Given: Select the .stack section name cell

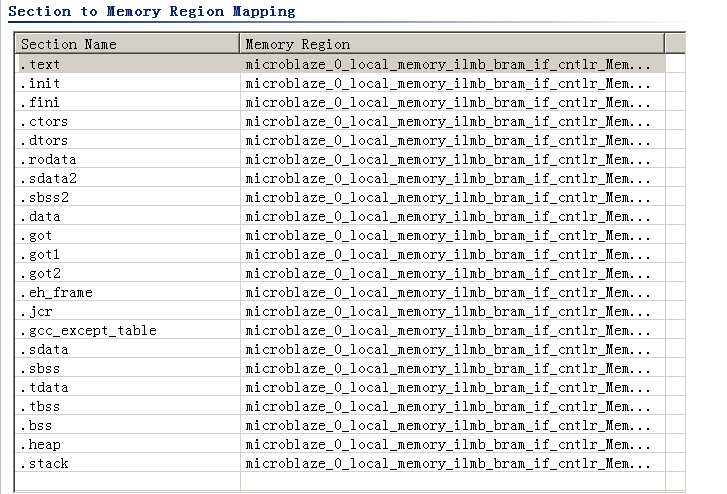Looking at the screenshot, I should click(128, 463).
